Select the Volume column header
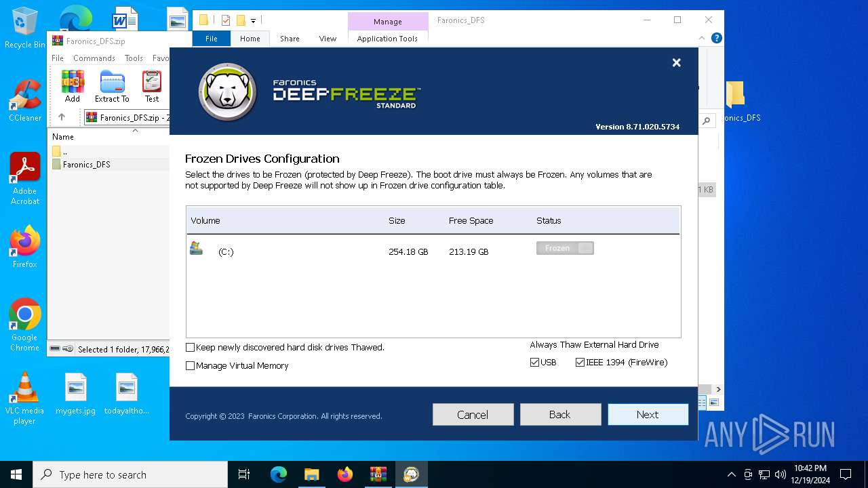 point(205,221)
